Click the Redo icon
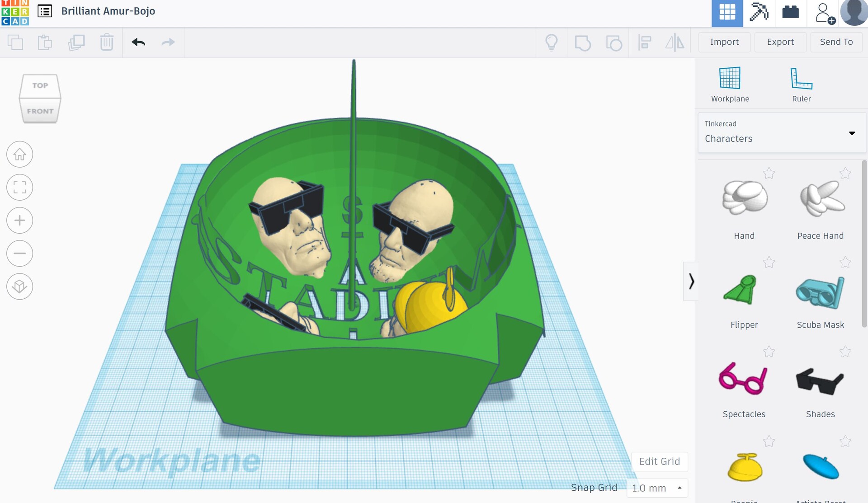868x503 pixels. tap(168, 42)
